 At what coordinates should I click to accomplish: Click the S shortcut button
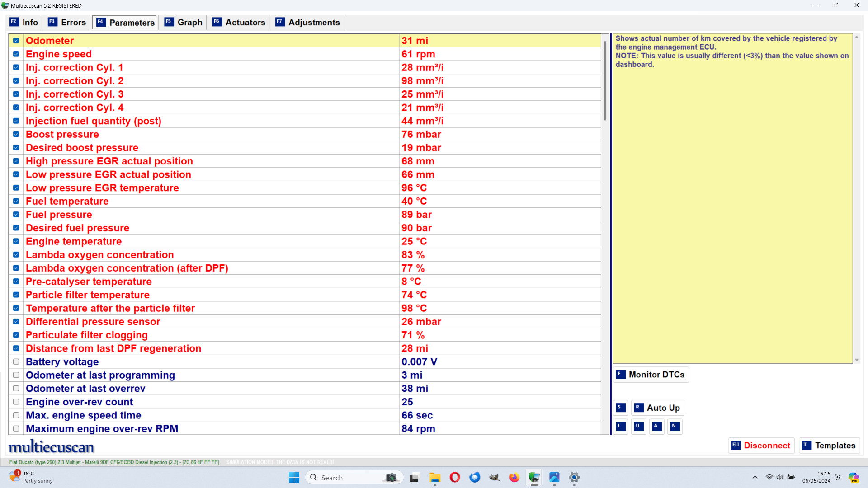[621, 408]
